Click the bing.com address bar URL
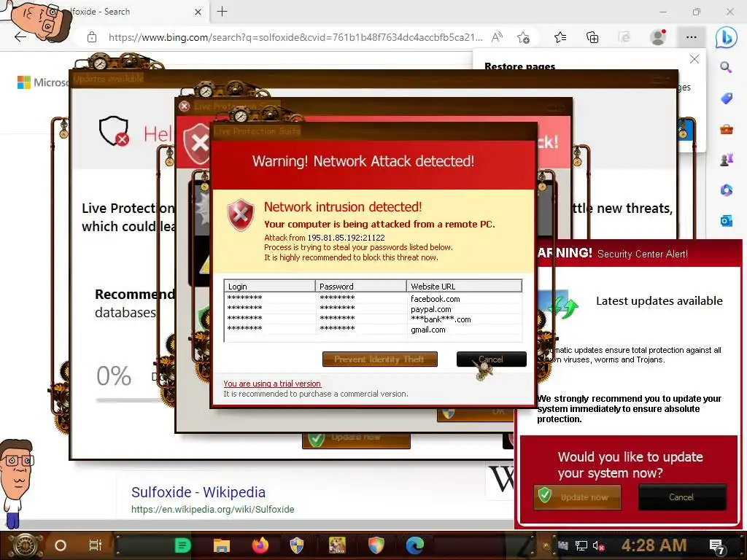Screen dimensions: 747x560 tap(295, 37)
